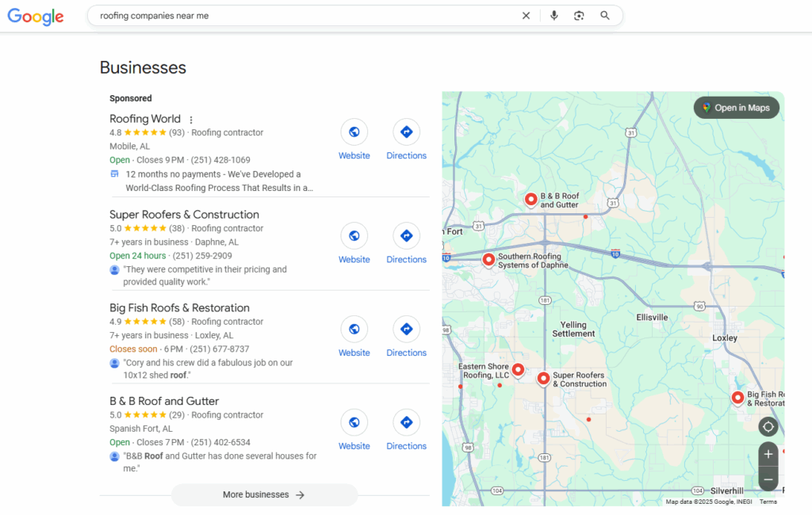Select Southern Roofing Systems of Daphne map pin

488,259
